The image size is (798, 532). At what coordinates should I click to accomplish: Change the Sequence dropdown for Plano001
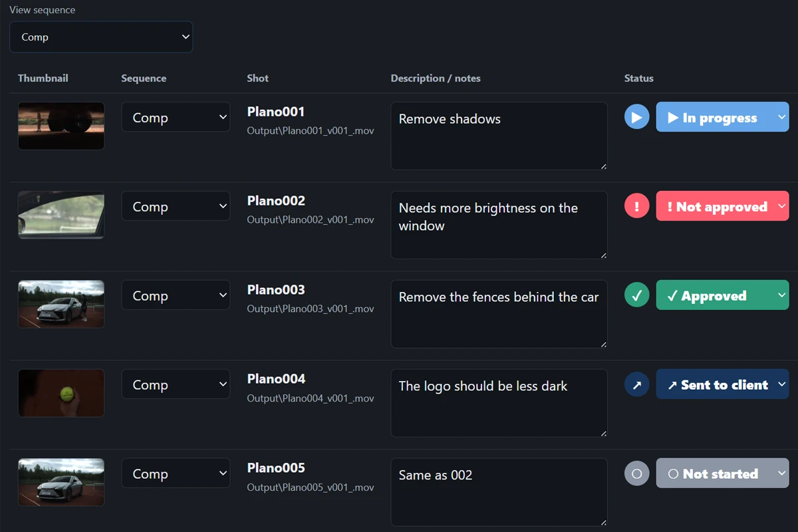click(x=176, y=117)
